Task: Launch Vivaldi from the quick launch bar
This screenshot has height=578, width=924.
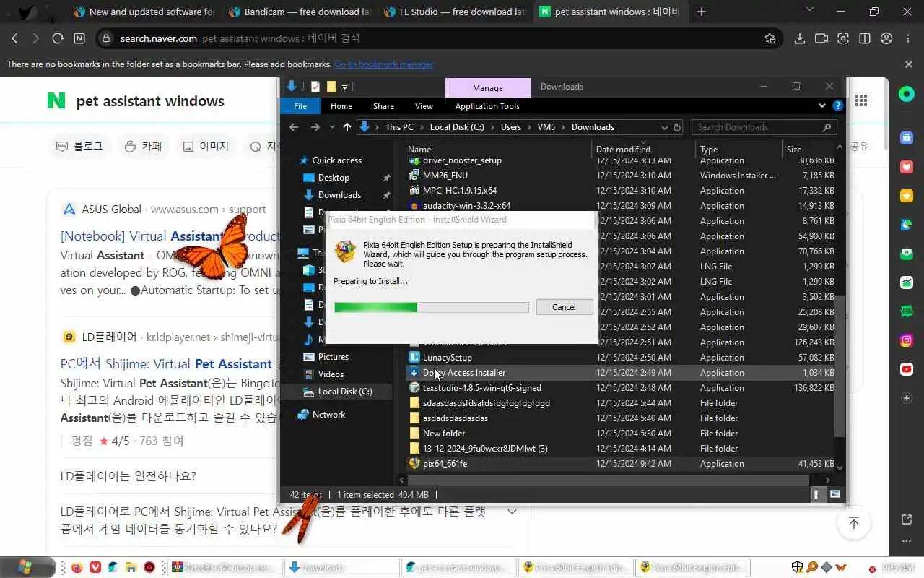Action: [95, 567]
